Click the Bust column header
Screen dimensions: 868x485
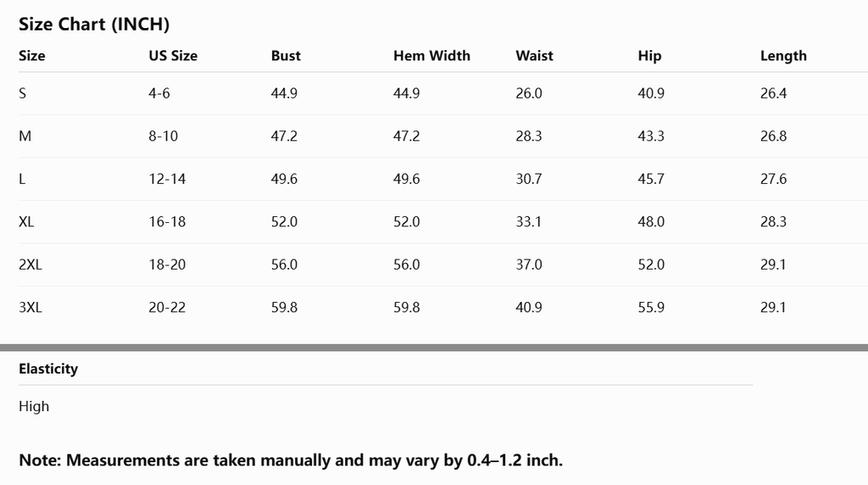pyautogui.click(x=286, y=56)
